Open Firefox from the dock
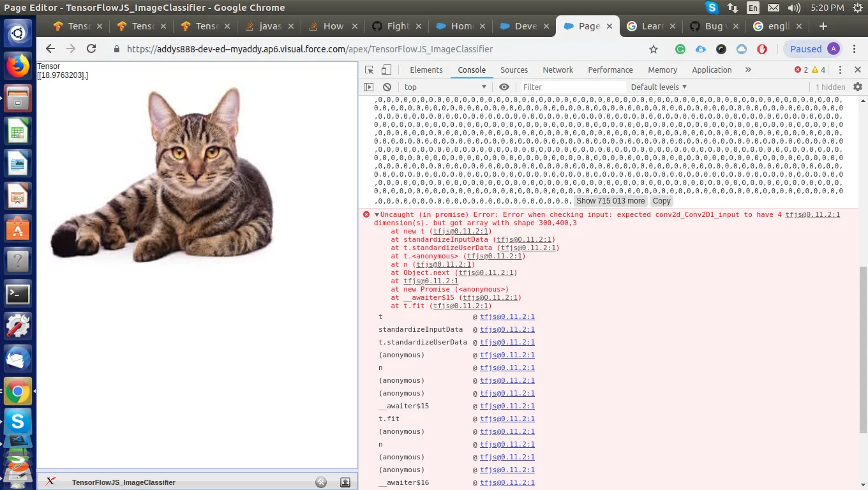The height and width of the screenshot is (490, 868). pyautogui.click(x=18, y=66)
